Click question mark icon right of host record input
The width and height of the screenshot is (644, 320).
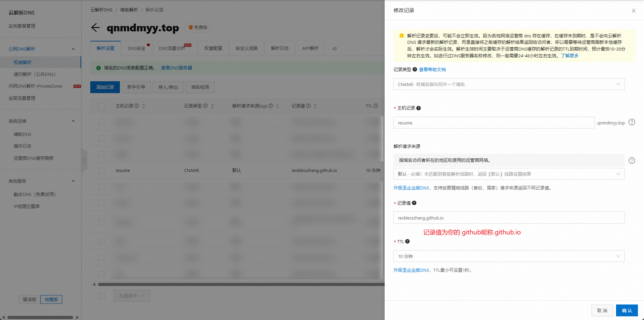click(x=632, y=122)
